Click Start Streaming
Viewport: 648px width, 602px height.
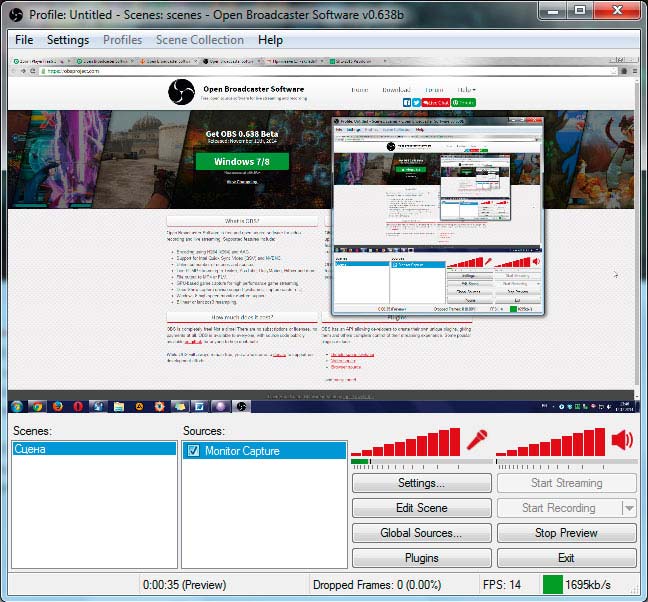tap(567, 483)
